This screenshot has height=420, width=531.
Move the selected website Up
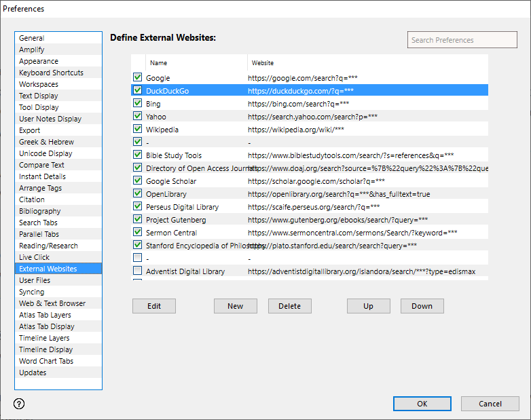coord(368,306)
